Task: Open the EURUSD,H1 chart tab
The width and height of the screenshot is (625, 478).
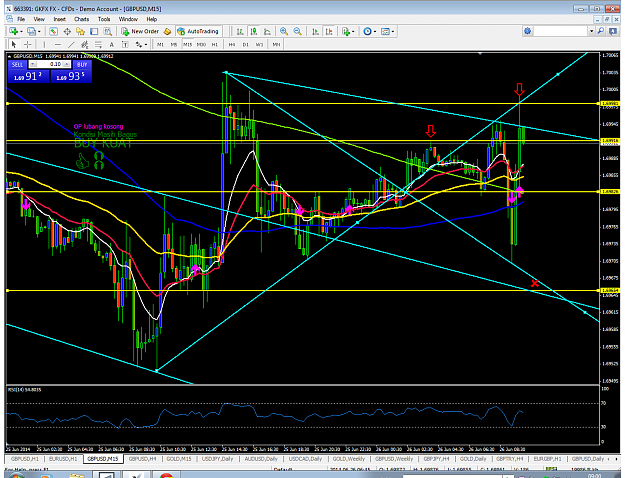Action: click(63, 459)
